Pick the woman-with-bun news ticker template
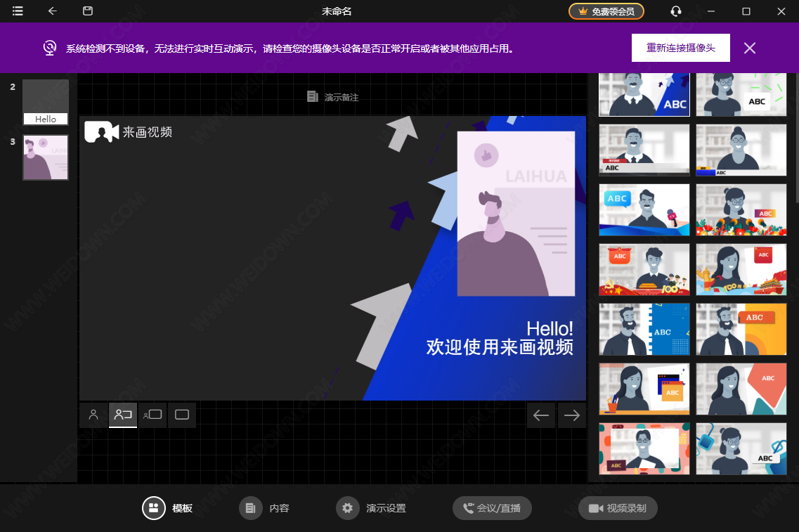The image size is (799, 532). point(741,150)
